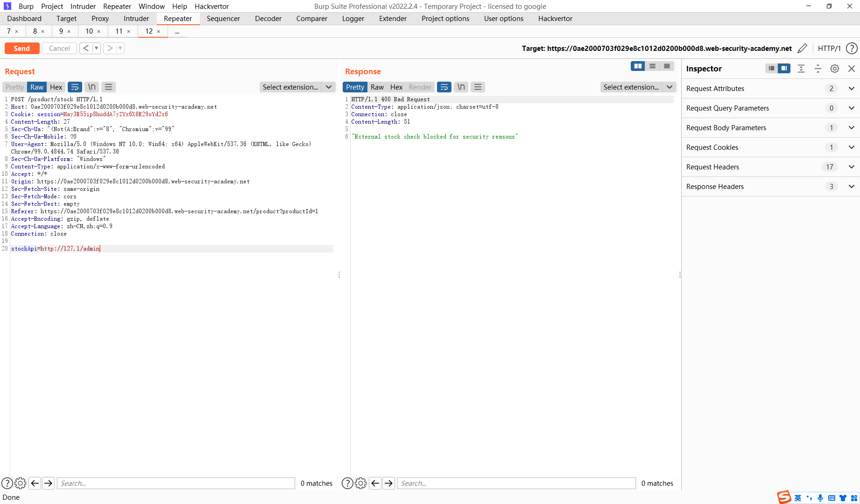Viewport: 860px width, 504px height.
Task: Collapse all Inspector sections icon
Action: click(818, 69)
